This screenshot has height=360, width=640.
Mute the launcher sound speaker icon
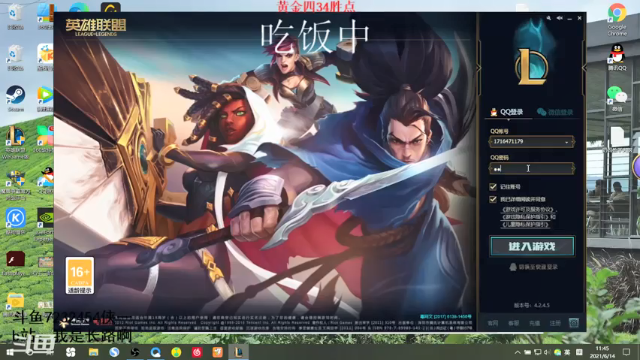tap(560, 18)
